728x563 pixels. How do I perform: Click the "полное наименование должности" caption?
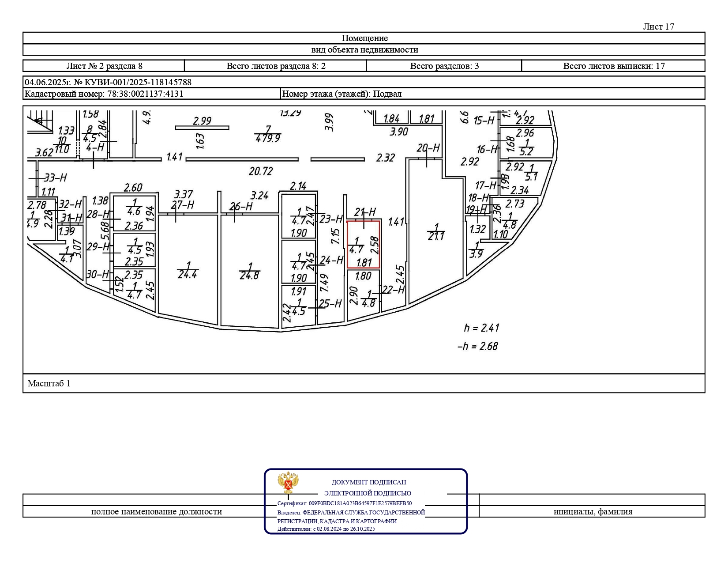pyautogui.click(x=157, y=512)
